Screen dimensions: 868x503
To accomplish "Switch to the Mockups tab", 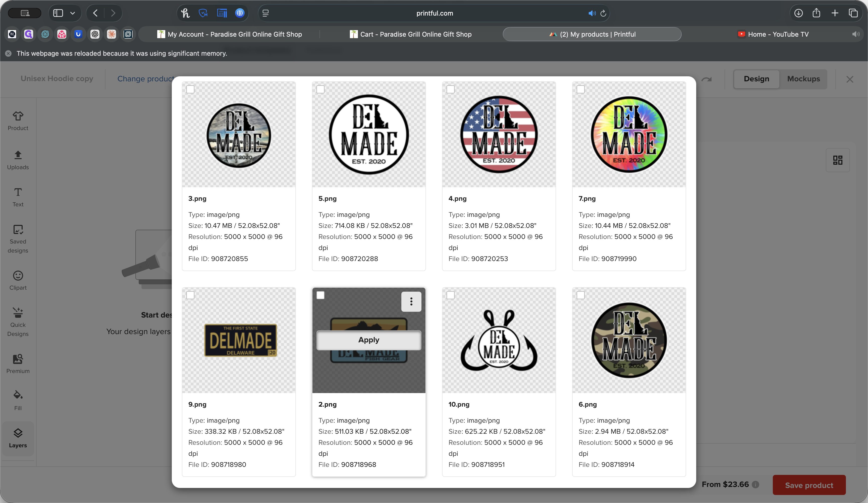I will pyautogui.click(x=803, y=79).
